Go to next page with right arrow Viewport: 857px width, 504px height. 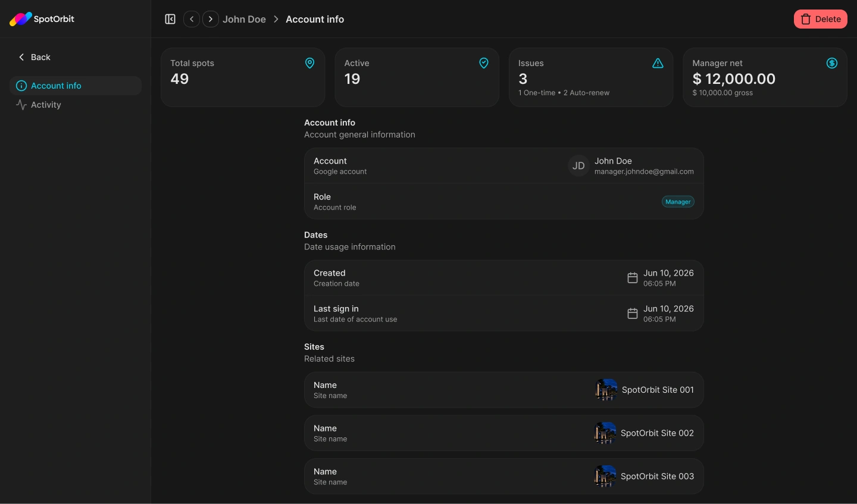click(x=211, y=19)
